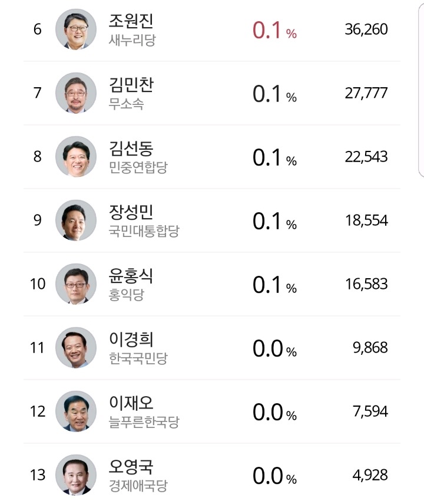The width and height of the screenshot is (424, 504).
Task: Click the scrollbar at right edge
Action: tap(421, 90)
